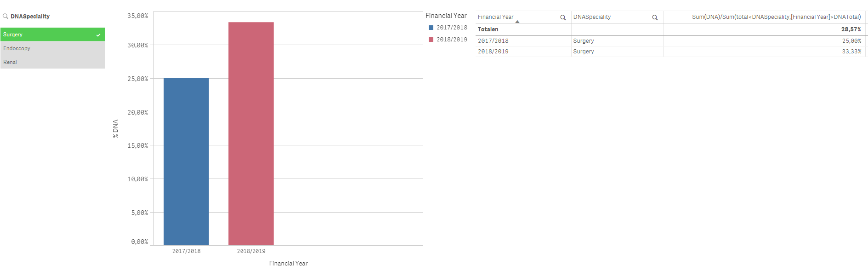Click the sort arrow under Financial Year header
Viewport: 868px width, 271px height.
(517, 22)
